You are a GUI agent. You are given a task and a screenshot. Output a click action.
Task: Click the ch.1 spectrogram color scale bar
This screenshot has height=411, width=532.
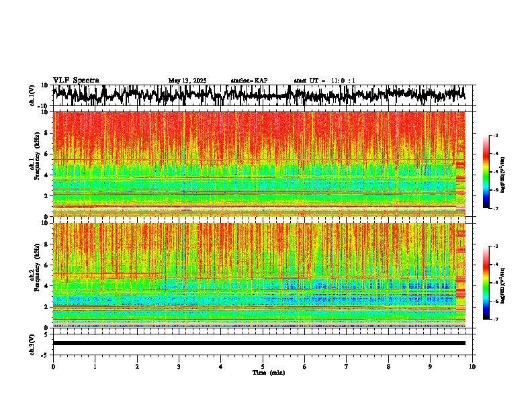(x=486, y=172)
